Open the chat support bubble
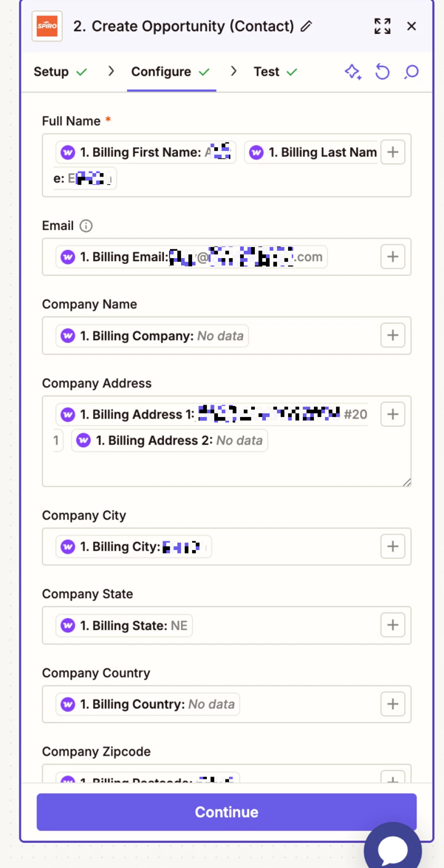 392,847
